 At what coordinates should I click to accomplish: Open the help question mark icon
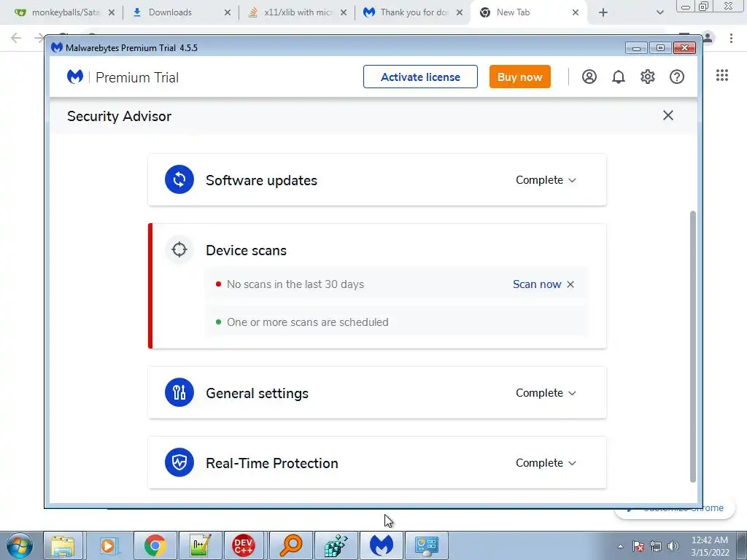click(x=676, y=77)
